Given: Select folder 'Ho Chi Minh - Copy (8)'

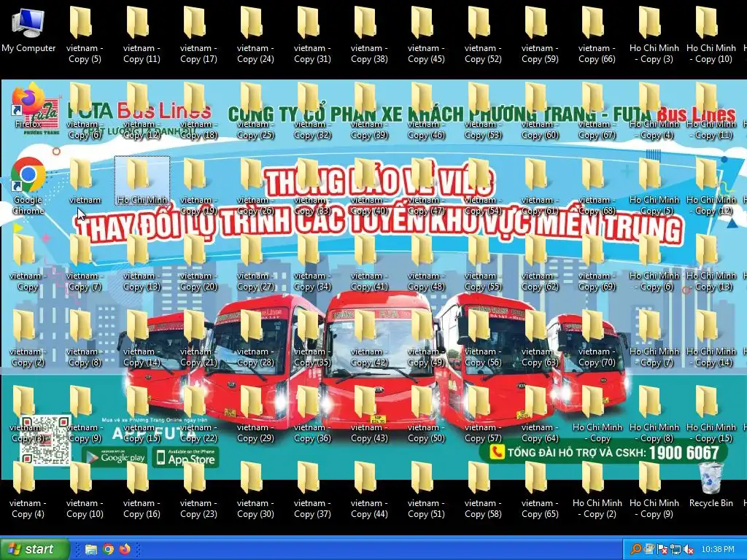Looking at the screenshot, I should (x=654, y=414).
